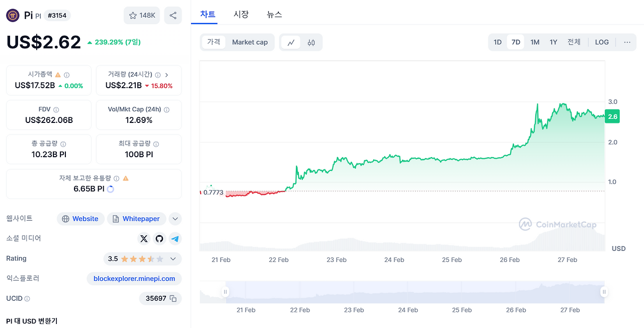
Task: Open blockexplorer.minepi.com explorer link
Action: coord(134,279)
